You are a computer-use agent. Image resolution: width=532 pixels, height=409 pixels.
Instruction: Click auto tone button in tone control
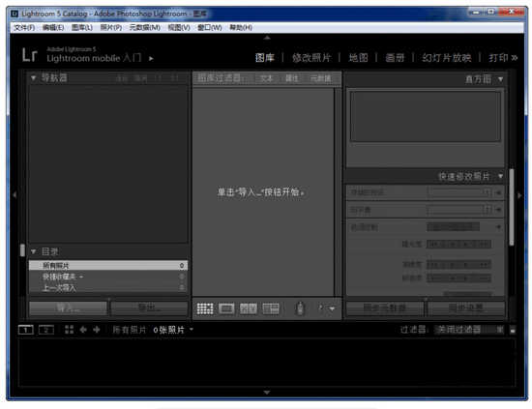453,226
